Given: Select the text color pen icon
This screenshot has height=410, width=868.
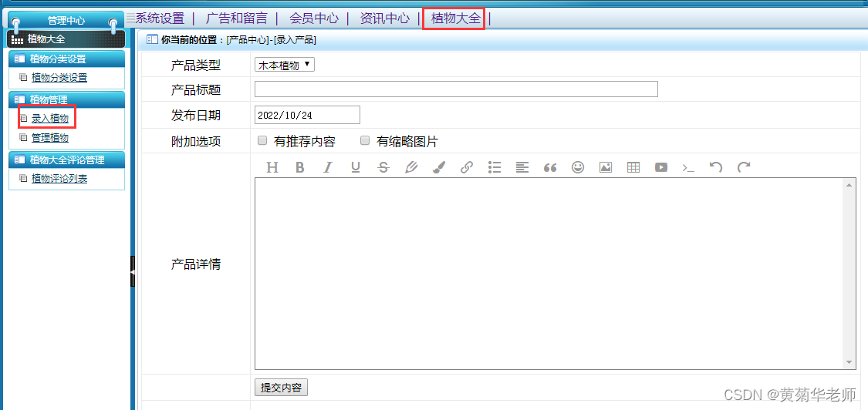Looking at the screenshot, I should [x=410, y=167].
